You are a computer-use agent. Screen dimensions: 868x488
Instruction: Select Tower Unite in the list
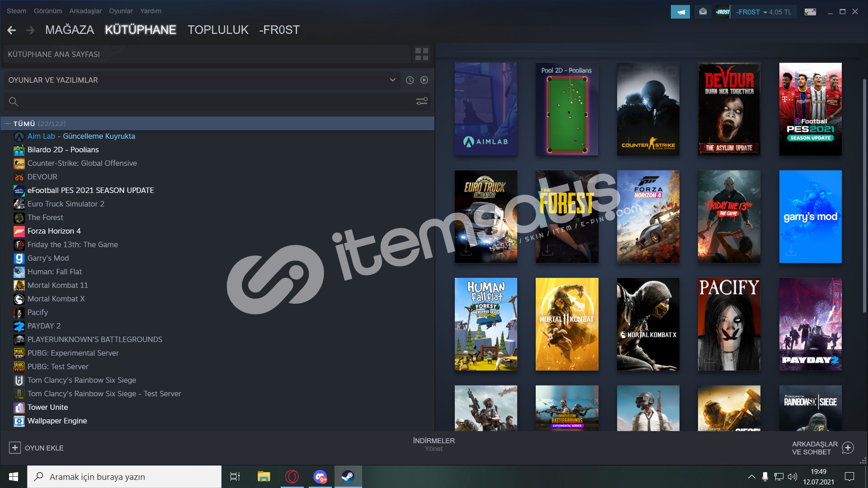[x=48, y=407]
